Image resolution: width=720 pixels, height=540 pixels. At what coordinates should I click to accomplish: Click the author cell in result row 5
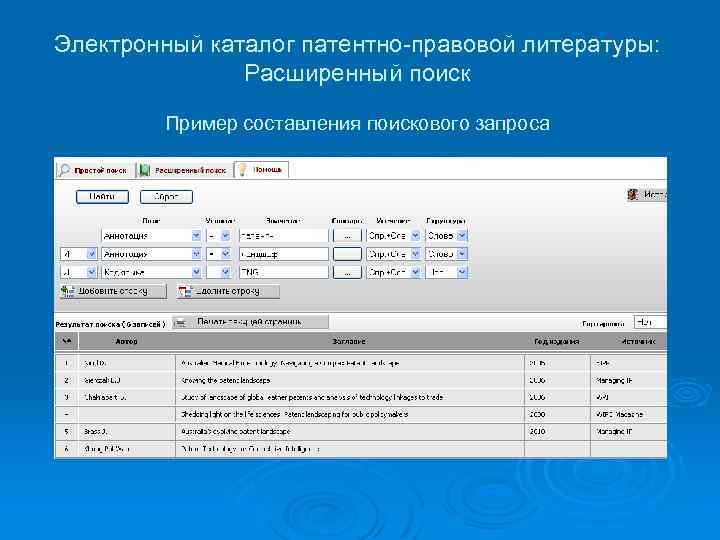click(127, 432)
